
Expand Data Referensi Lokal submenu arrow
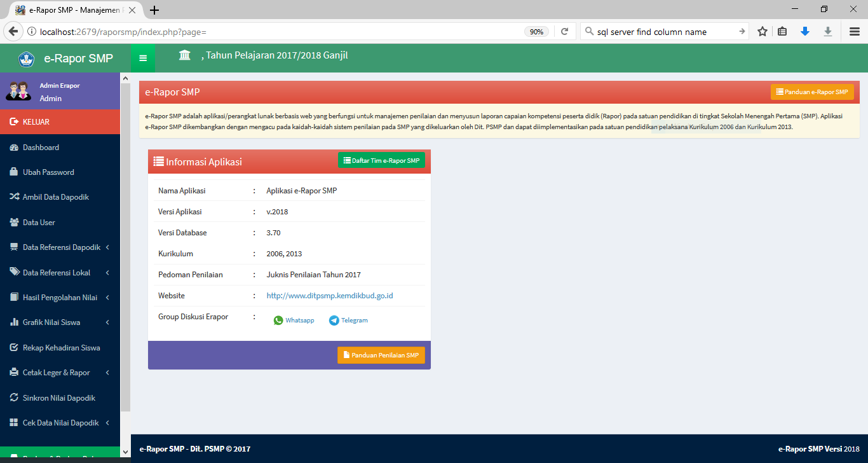[x=107, y=273]
